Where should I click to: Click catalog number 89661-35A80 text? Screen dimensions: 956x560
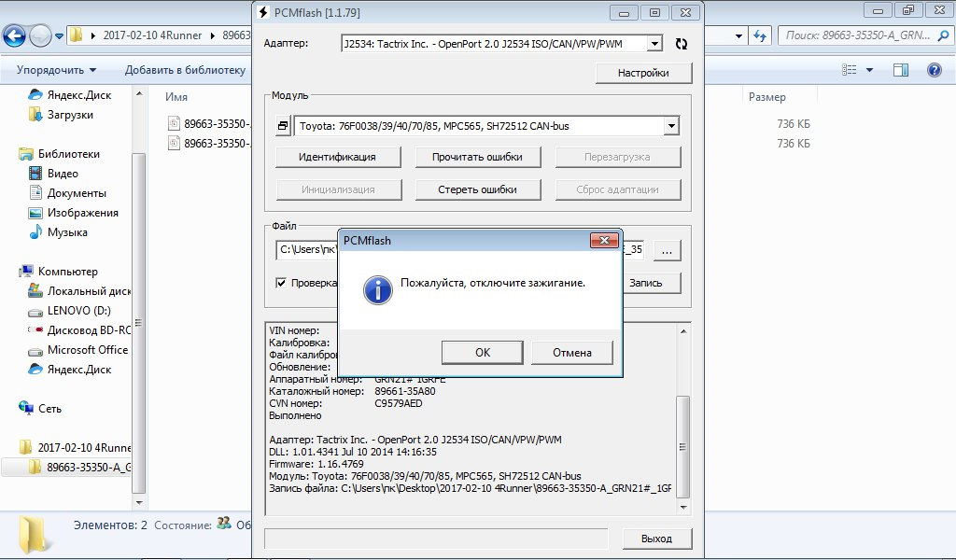click(405, 391)
